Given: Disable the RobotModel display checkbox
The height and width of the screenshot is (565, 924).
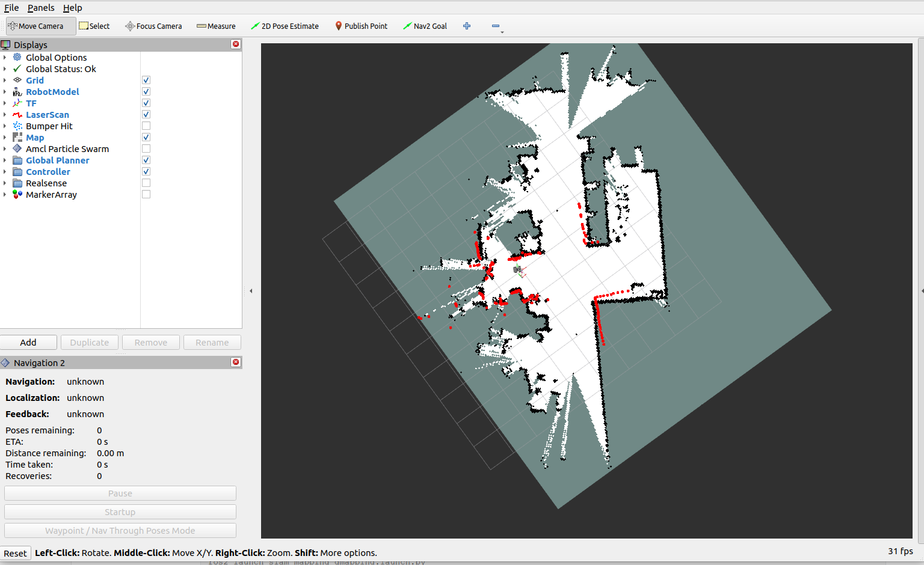Looking at the screenshot, I should point(146,91).
